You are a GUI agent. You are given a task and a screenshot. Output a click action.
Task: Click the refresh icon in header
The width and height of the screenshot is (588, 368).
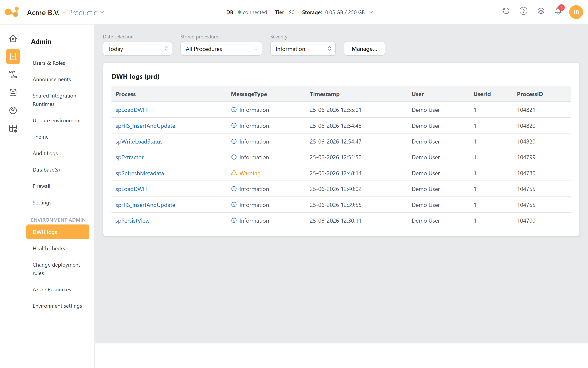pos(506,11)
